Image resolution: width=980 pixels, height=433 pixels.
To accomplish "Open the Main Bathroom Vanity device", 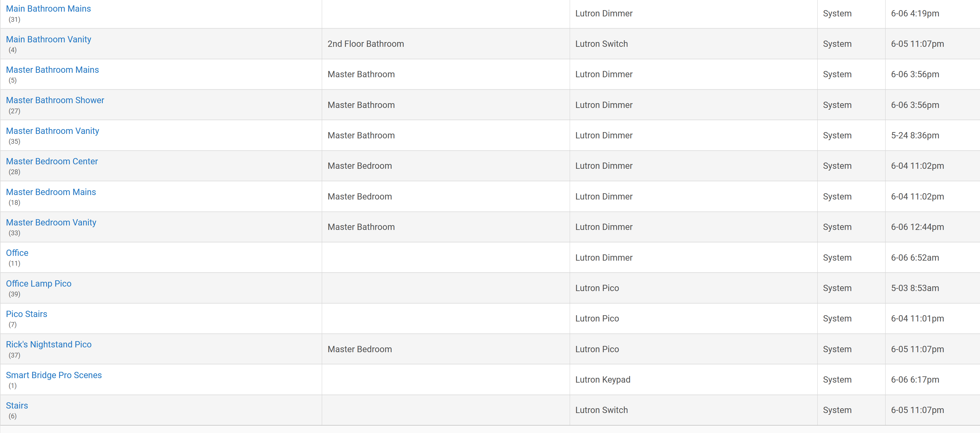I will 48,39.
